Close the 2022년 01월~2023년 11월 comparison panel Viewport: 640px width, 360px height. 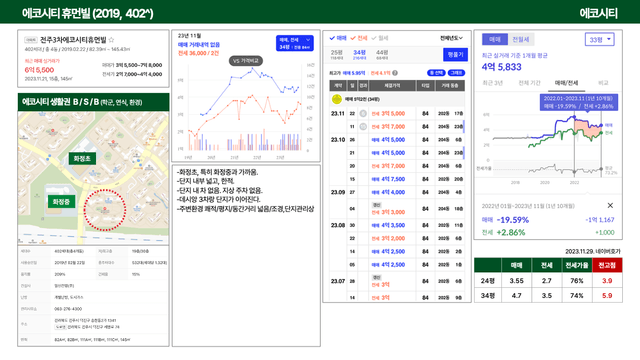pyautogui.click(x=610, y=205)
